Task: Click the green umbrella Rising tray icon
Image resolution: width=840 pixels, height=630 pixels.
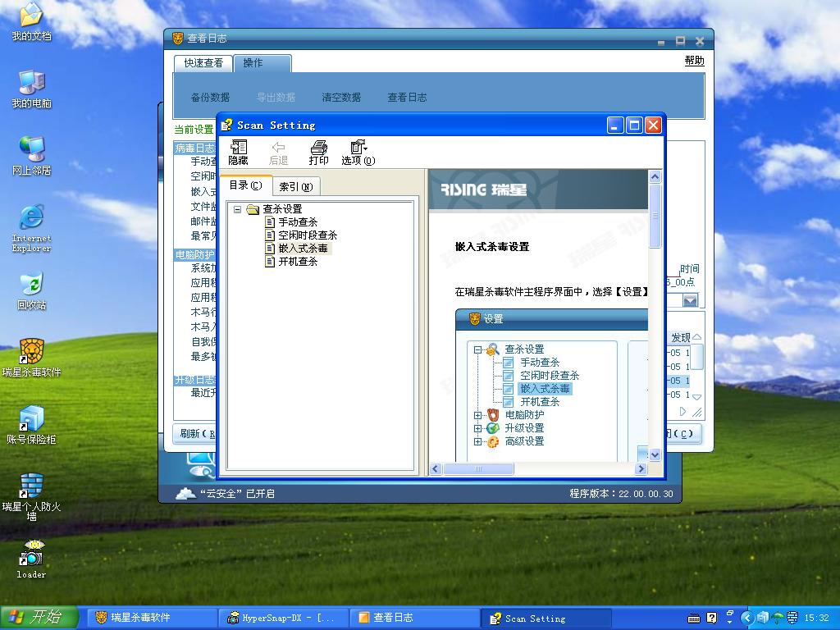Action: click(778, 619)
